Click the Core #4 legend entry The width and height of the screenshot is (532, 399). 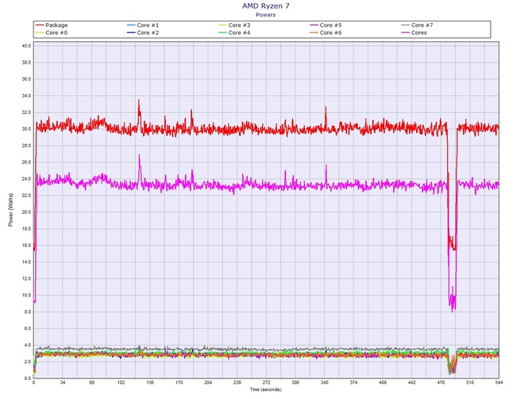point(234,33)
